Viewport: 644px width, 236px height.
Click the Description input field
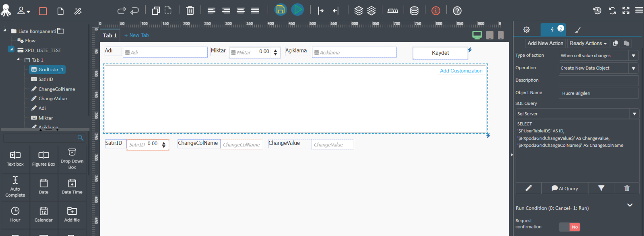[x=599, y=80]
